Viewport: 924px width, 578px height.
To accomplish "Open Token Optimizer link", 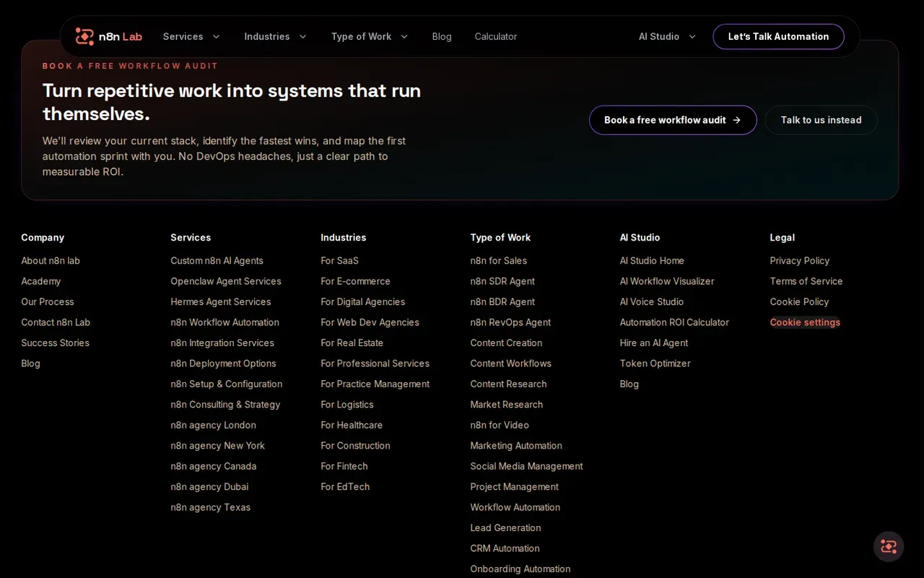I will [x=655, y=363].
